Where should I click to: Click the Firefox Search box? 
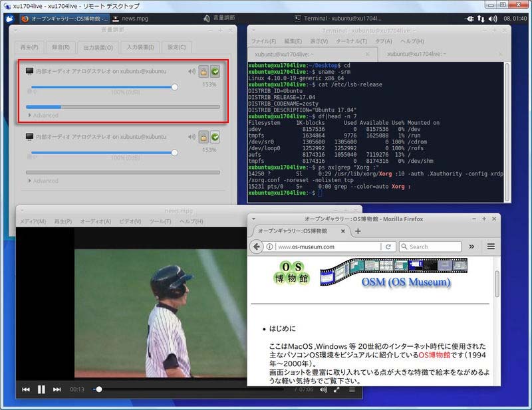click(x=430, y=247)
